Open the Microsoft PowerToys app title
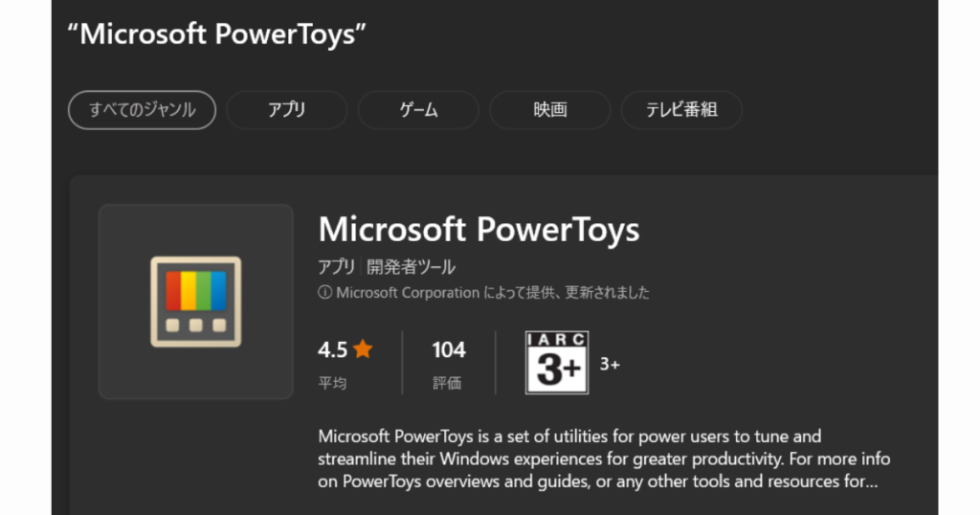The width and height of the screenshot is (980, 515). (479, 229)
